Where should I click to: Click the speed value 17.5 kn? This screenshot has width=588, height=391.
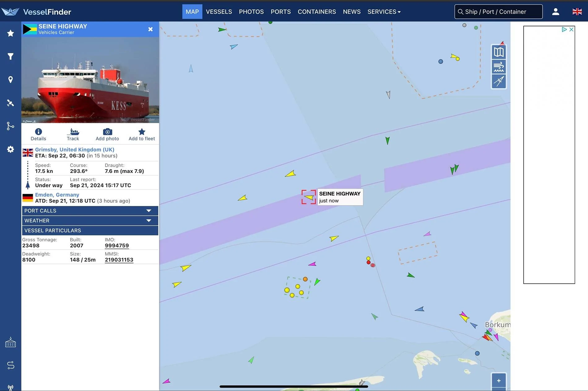[44, 171]
